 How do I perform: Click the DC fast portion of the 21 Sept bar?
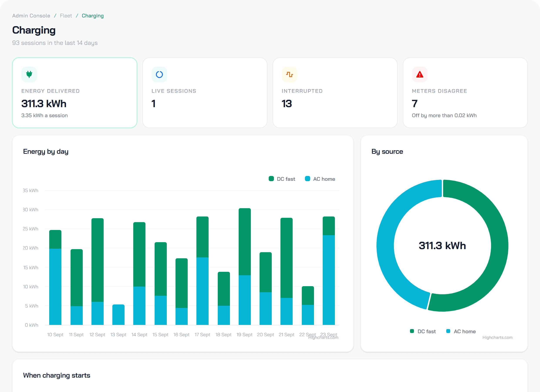click(286, 258)
